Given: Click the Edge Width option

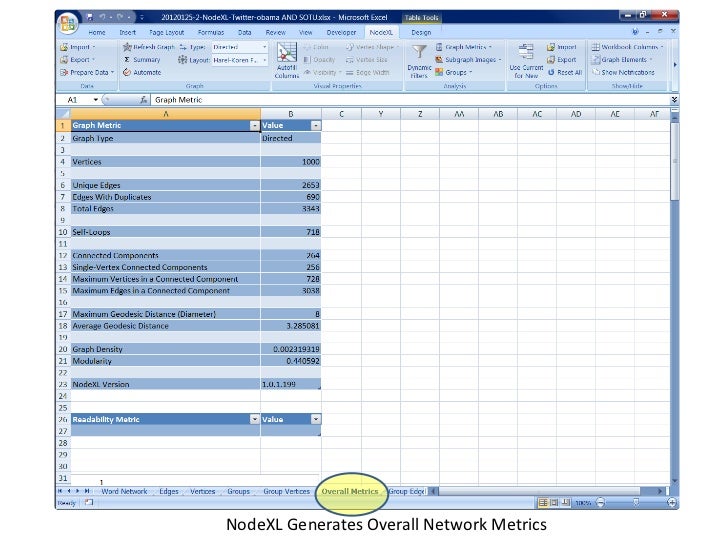Looking at the screenshot, I should 368,72.
